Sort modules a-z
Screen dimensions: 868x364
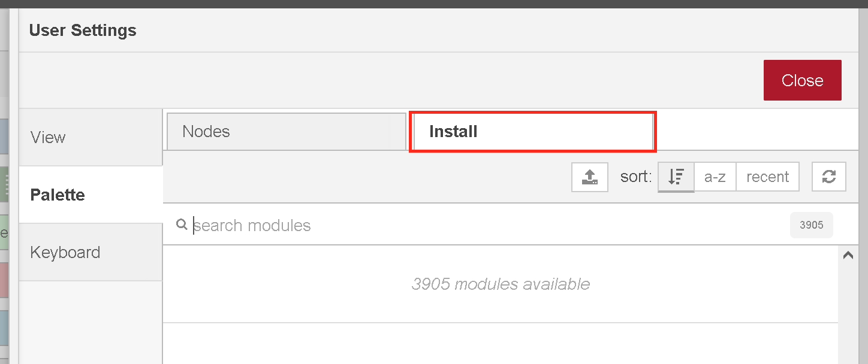coord(715,177)
